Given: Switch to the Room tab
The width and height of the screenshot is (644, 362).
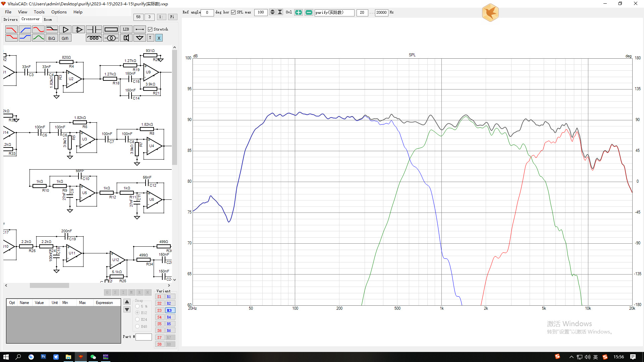Looking at the screenshot, I should pyautogui.click(x=48, y=19).
